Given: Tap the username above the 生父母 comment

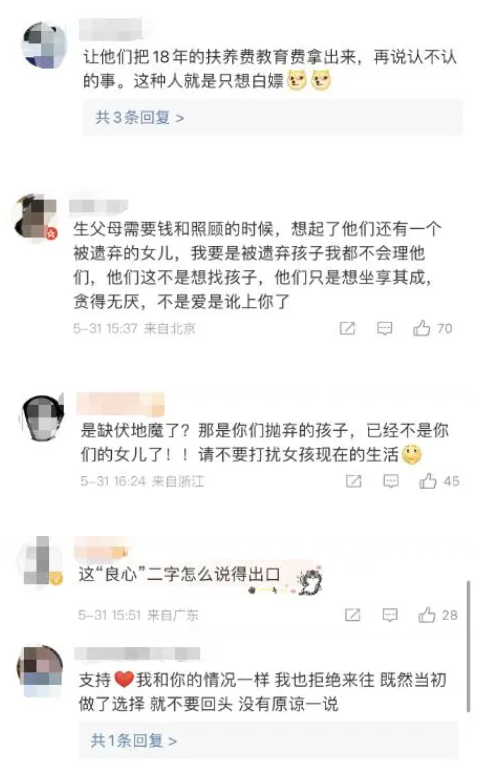Looking at the screenshot, I should pyautogui.click(x=98, y=207).
